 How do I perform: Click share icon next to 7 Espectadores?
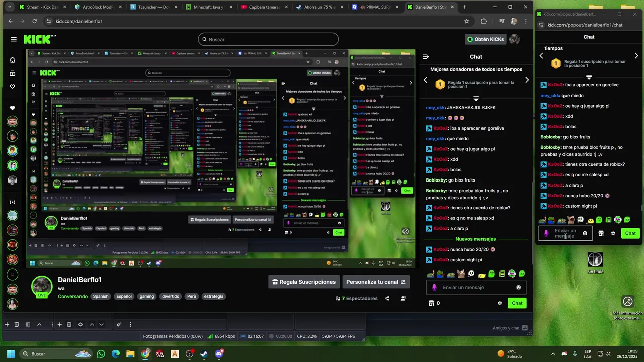[x=387, y=298]
